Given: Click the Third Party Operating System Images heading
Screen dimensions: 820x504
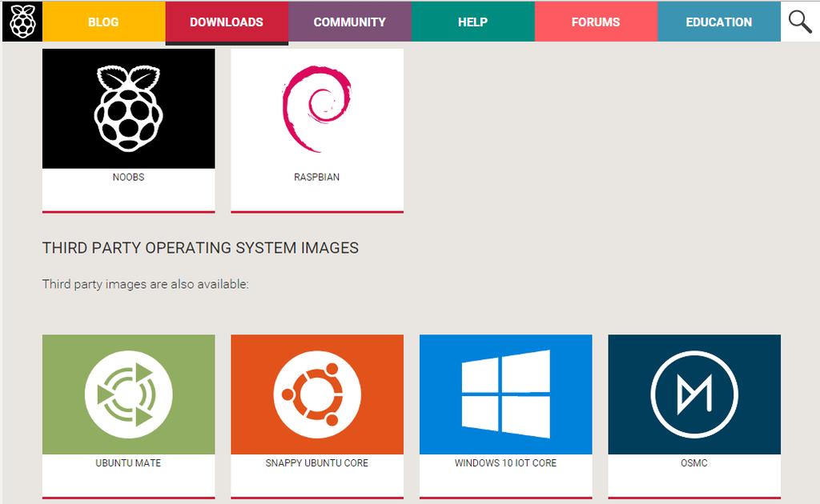Looking at the screenshot, I should point(200,247).
